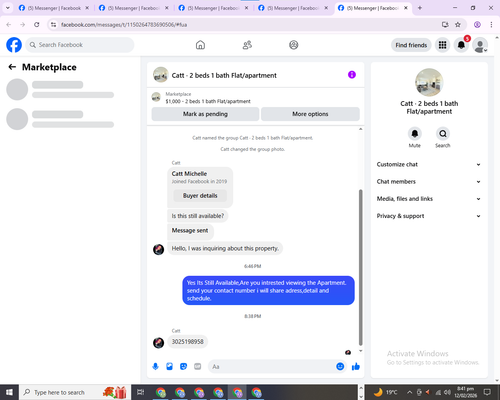Open the tab search dropdown arrow
This screenshot has width=500, height=400.
click(7, 8)
